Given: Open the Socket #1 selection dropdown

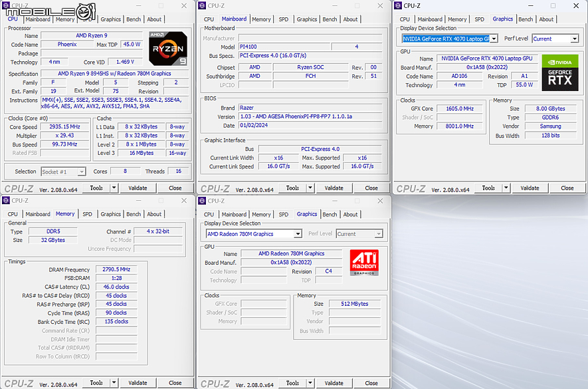Looking at the screenshot, I should pyautogui.click(x=81, y=172).
